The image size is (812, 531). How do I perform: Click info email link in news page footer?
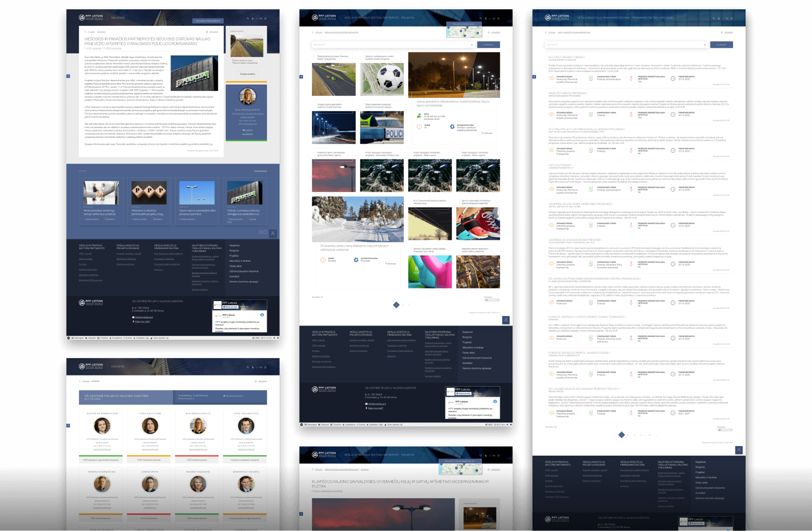coord(144,317)
